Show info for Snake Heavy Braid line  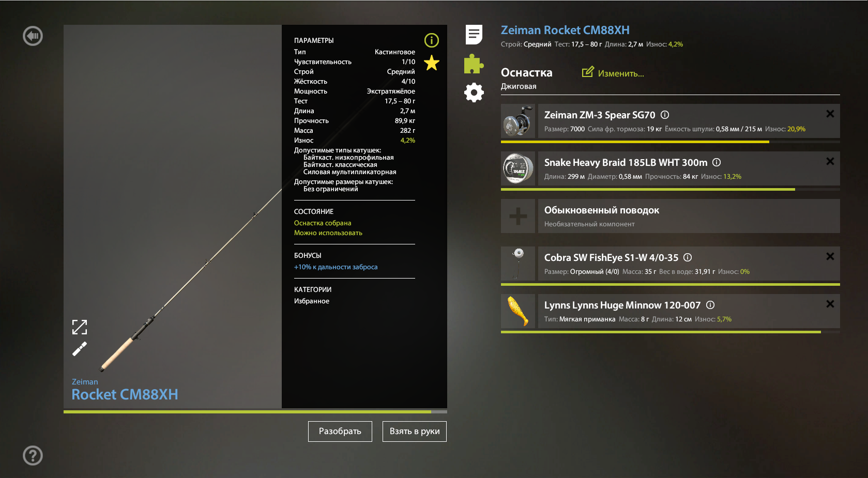pos(717,162)
